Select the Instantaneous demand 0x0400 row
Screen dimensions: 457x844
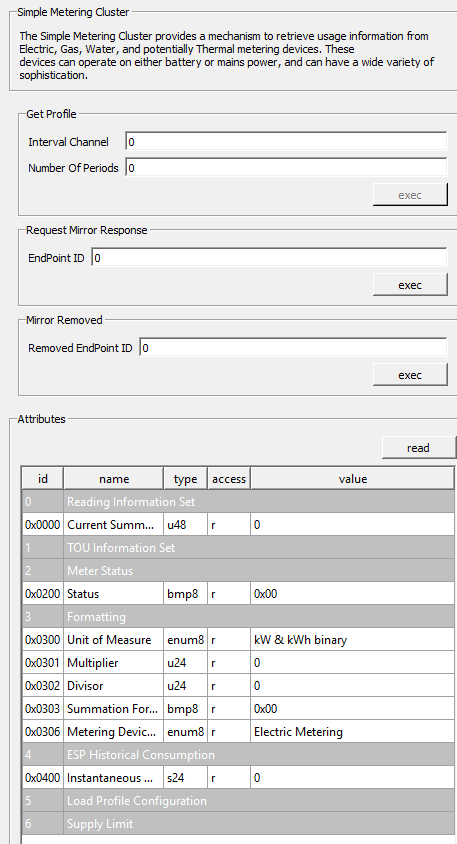click(x=238, y=778)
